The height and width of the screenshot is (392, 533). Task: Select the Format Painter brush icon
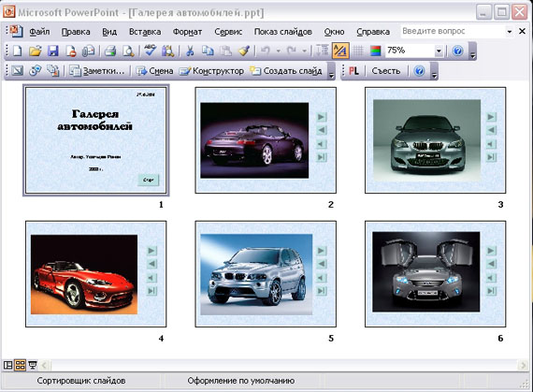pos(244,51)
